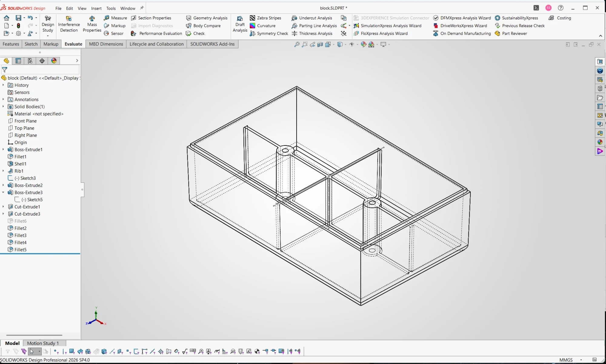This screenshot has width=606, height=364.
Task: Open the Measure tool
Action: pos(115,18)
